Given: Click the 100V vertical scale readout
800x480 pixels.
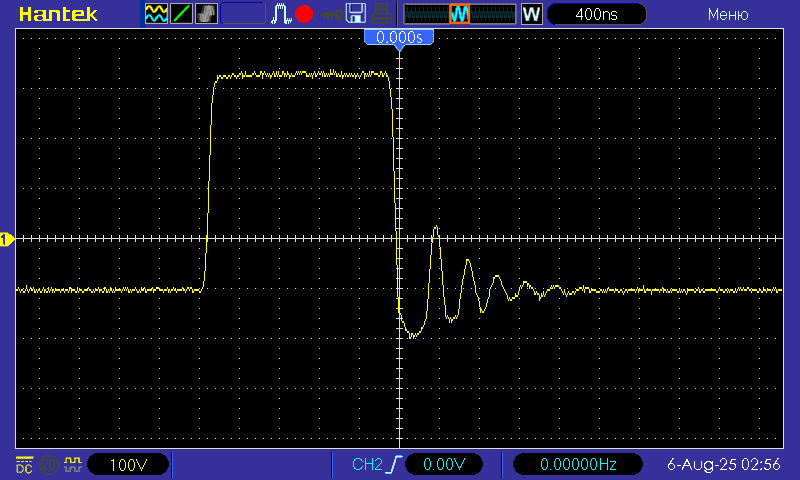Looking at the screenshot, I should pyautogui.click(x=128, y=464).
